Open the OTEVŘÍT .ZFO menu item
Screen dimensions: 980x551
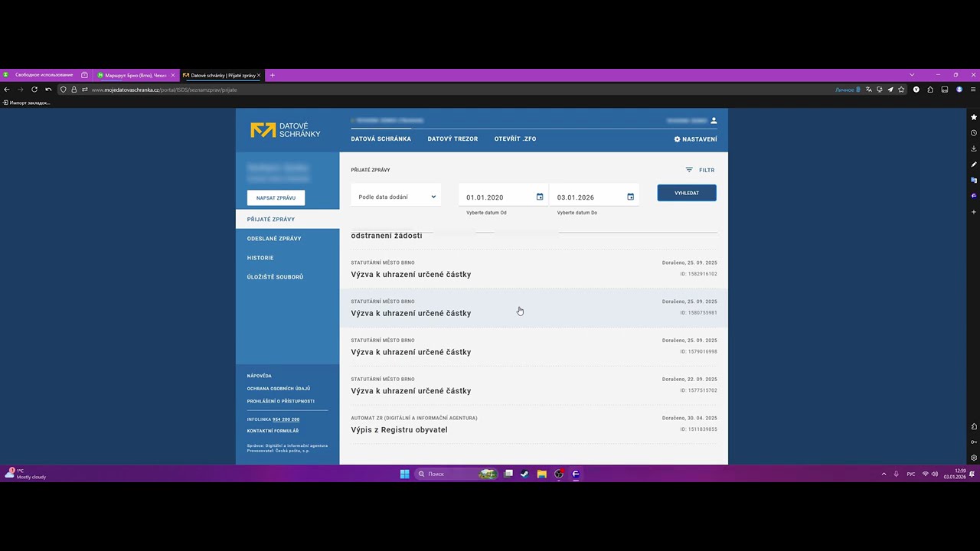[x=515, y=139]
